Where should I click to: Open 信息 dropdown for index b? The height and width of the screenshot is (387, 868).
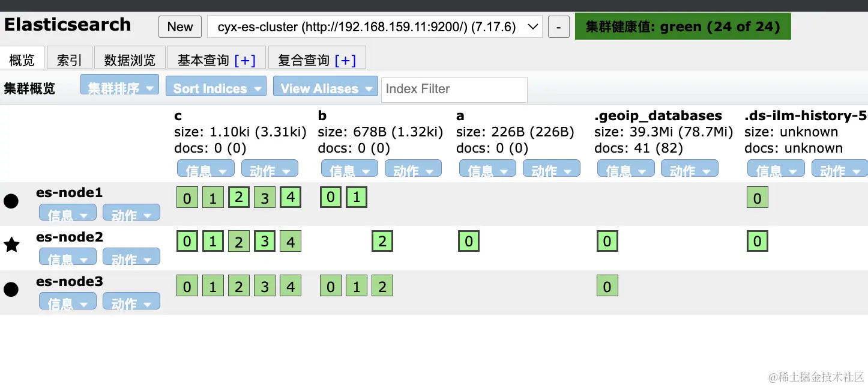tap(349, 168)
